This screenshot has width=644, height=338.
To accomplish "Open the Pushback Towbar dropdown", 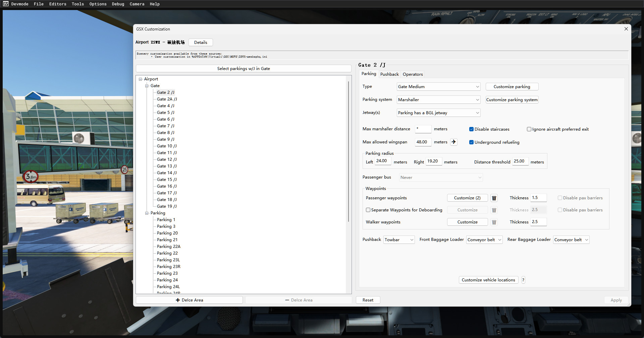I will [399, 240].
